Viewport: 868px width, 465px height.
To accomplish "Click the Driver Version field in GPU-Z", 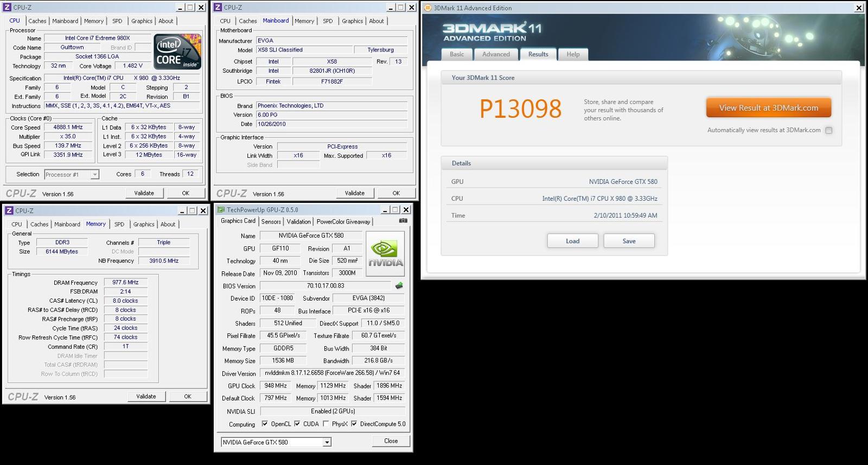I will point(333,373).
